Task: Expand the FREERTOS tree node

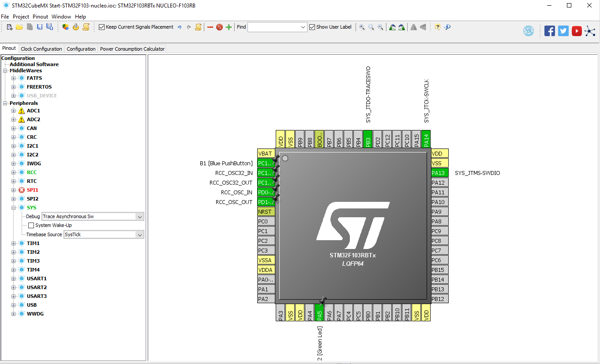Action: click(x=14, y=87)
